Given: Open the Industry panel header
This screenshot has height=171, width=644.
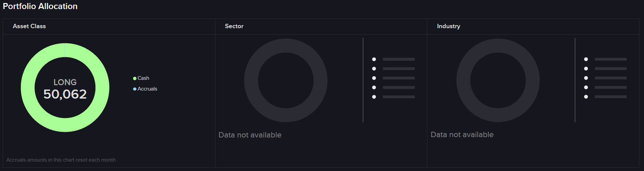Looking at the screenshot, I should pos(449,26).
